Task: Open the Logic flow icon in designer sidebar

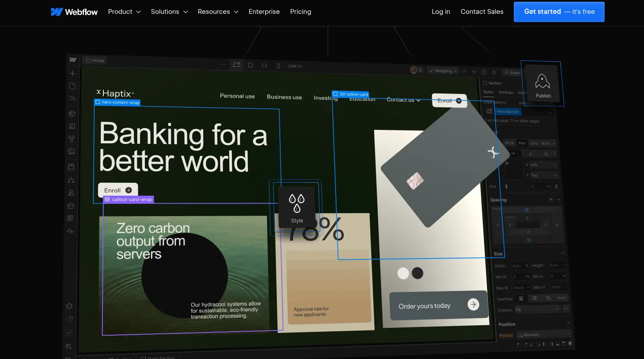Action: click(71, 180)
